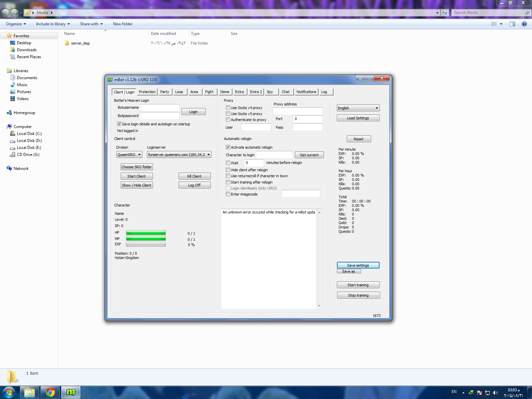Image resolution: width=532 pixels, height=399 pixels.
Task: Click the Botter's Heaven Login button
Action: point(194,112)
